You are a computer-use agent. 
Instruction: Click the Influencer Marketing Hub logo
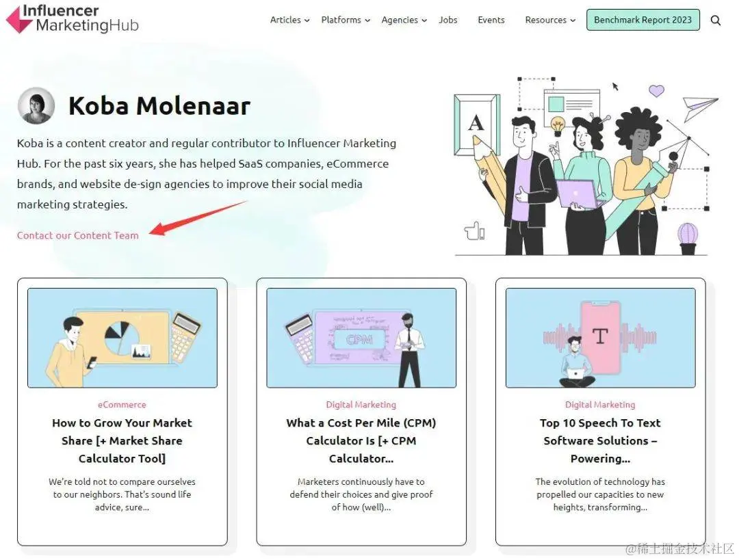[72, 19]
